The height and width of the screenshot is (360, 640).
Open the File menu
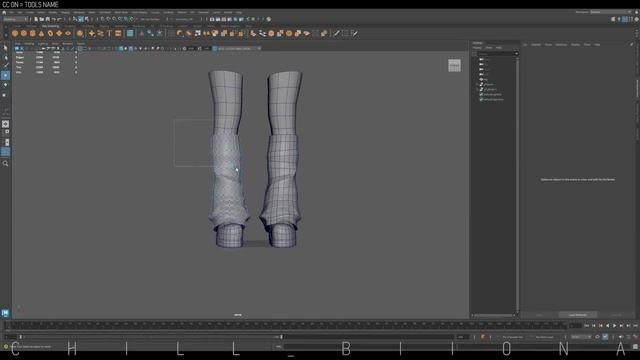(x=12, y=13)
